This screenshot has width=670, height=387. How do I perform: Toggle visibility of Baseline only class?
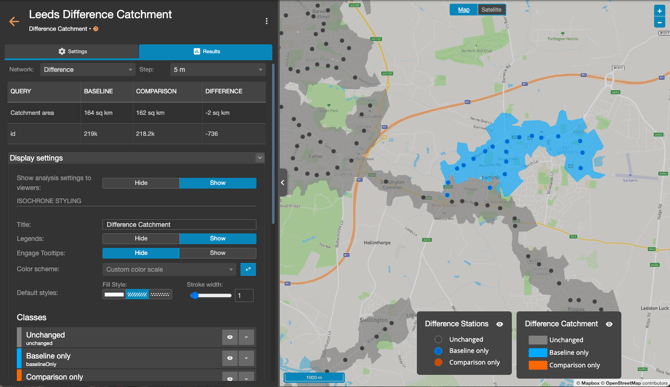pyautogui.click(x=230, y=358)
